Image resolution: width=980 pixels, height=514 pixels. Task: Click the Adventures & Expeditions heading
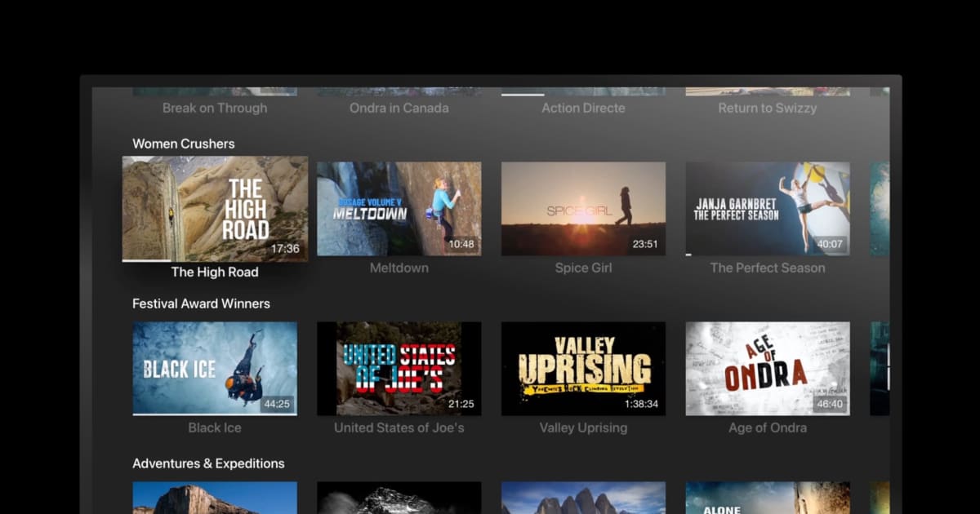pos(208,463)
